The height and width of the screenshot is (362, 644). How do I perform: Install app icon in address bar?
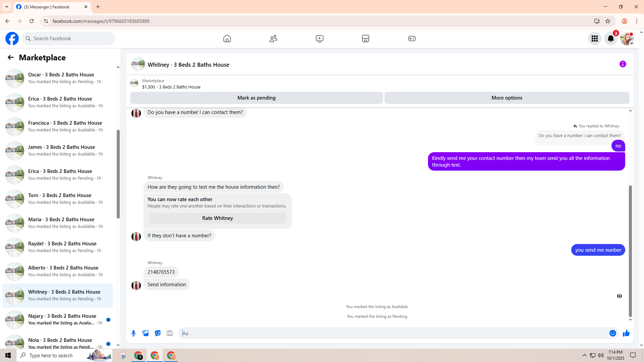click(597, 21)
